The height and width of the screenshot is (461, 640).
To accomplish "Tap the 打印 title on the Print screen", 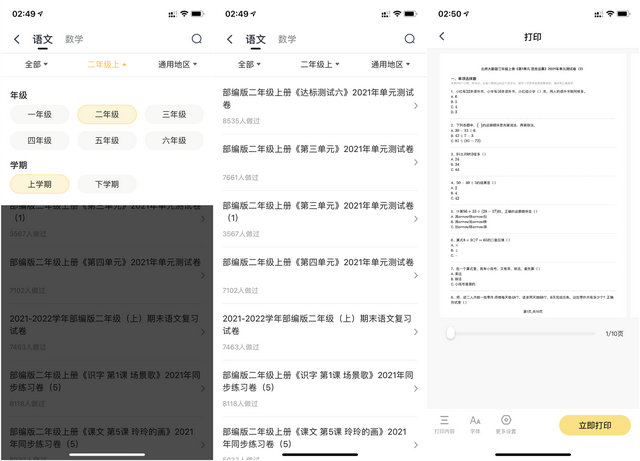I will pos(533,37).
